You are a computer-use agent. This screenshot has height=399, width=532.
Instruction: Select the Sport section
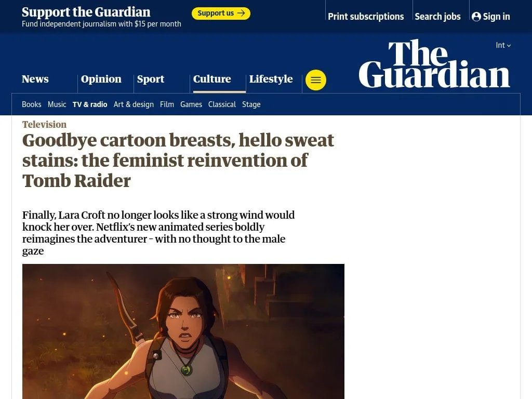[x=151, y=79]
